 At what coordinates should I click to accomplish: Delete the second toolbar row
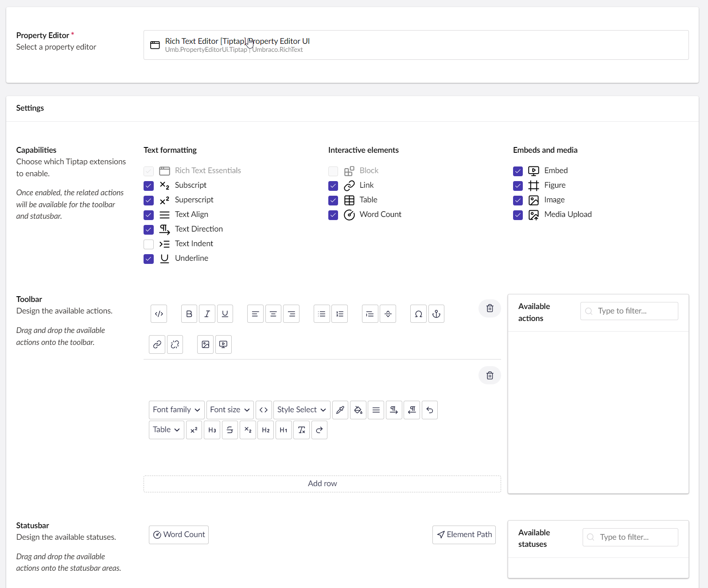(x=490, y=375)
